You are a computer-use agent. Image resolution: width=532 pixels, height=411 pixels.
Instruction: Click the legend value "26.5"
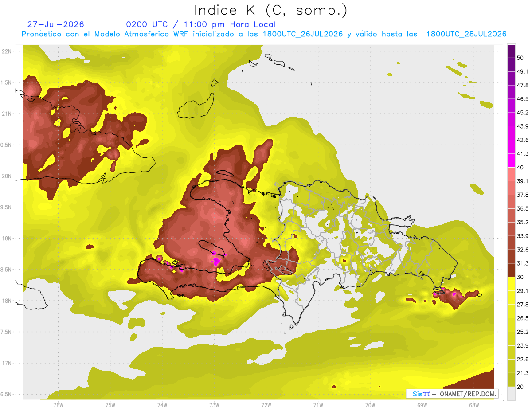point(522,318)
